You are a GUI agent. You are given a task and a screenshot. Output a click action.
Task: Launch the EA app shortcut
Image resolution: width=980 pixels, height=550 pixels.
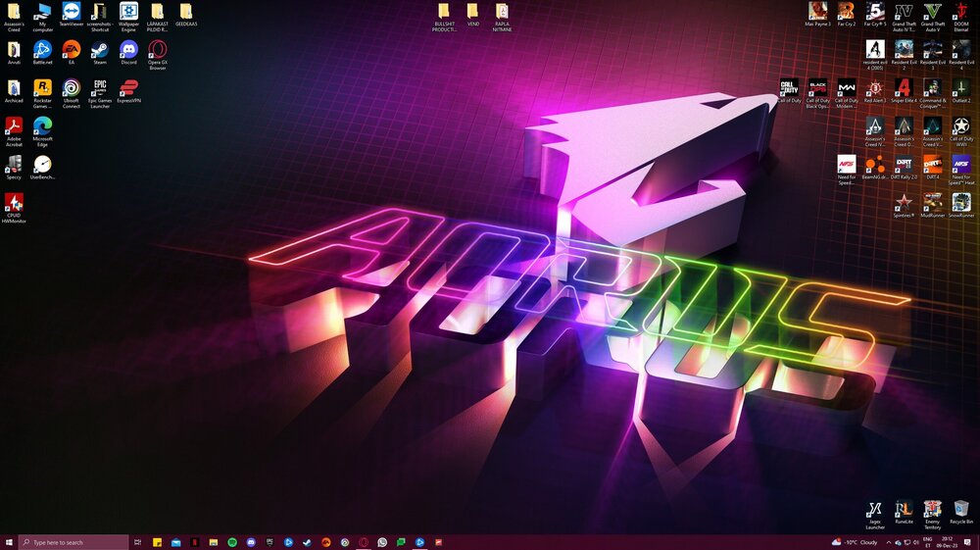(72, 53)
